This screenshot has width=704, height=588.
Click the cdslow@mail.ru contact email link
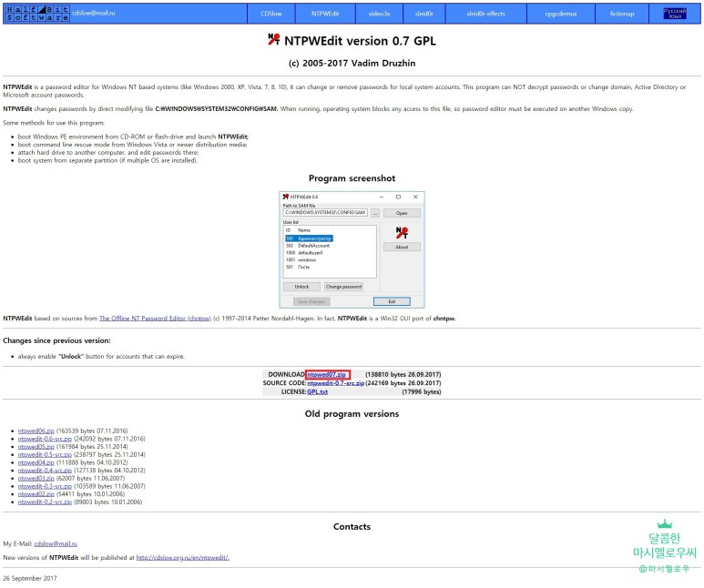point(56,543)
